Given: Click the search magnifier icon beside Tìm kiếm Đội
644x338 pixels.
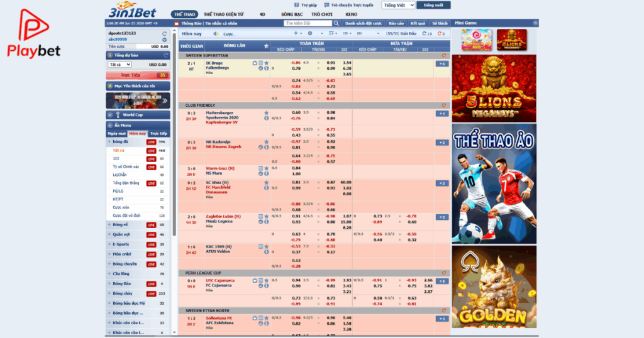Looking at the screenshot, I should point(336,23).
